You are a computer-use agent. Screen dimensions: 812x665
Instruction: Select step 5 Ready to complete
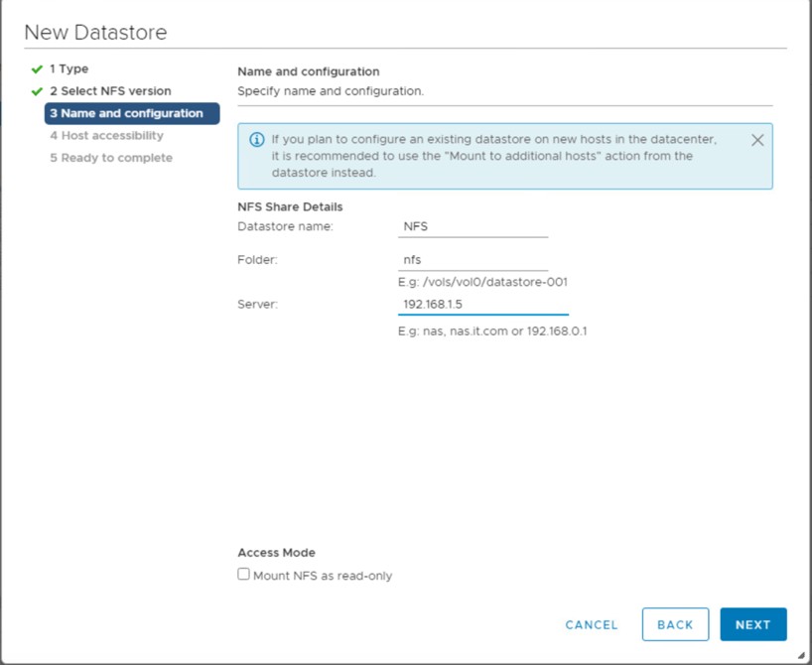111,158
